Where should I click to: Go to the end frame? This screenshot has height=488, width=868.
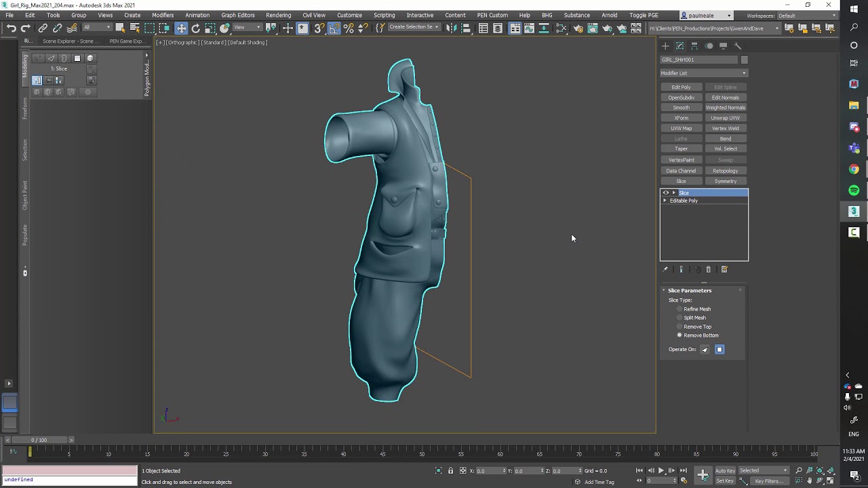(684, 470)
